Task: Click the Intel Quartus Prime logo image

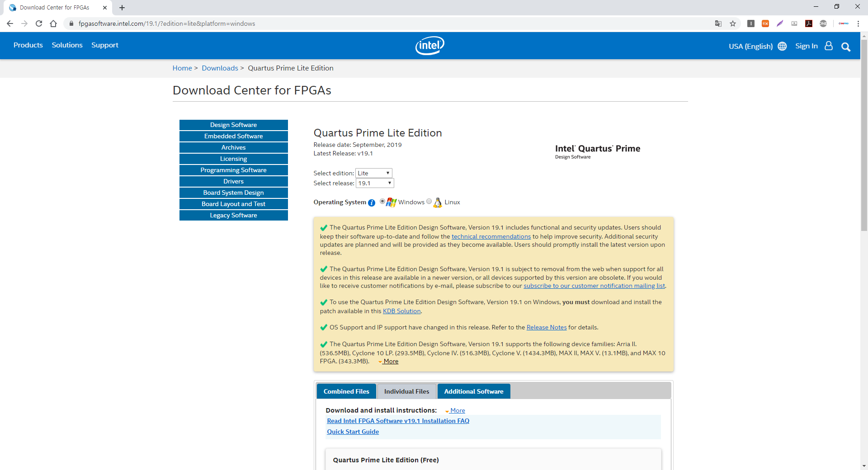Action: point(597,152)
